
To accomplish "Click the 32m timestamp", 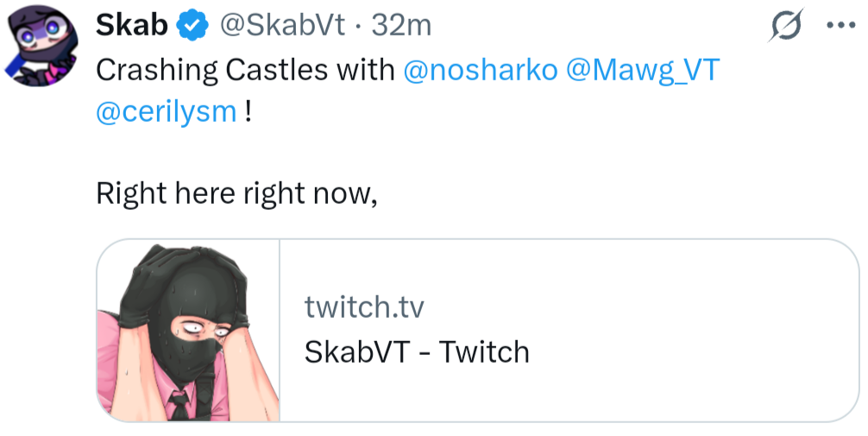I will tap(400, 27).
